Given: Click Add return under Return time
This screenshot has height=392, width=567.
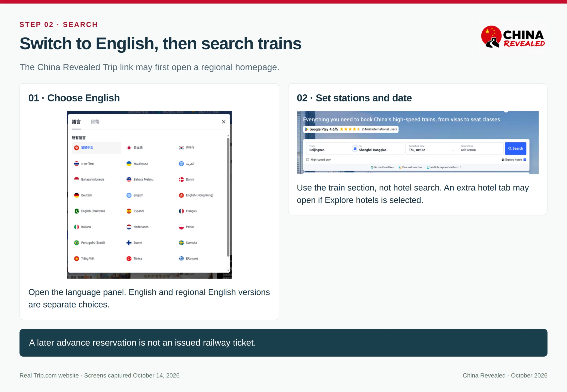Looking at the screenshot, I should 468,150.
